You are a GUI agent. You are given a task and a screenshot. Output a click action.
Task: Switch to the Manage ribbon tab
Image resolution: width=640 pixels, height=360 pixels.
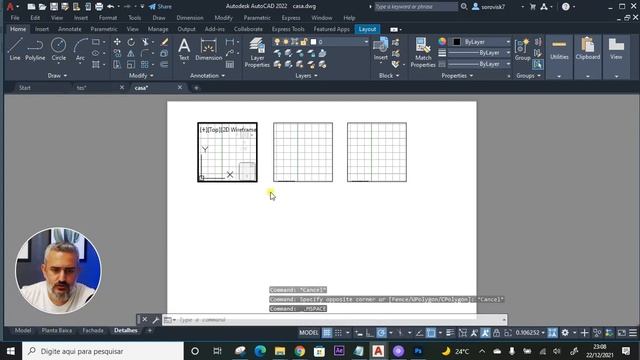(158, 29)
